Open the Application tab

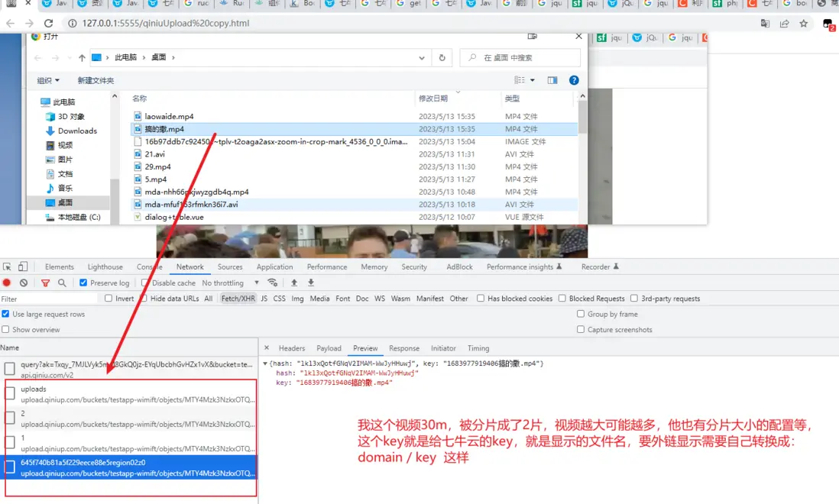274,267
